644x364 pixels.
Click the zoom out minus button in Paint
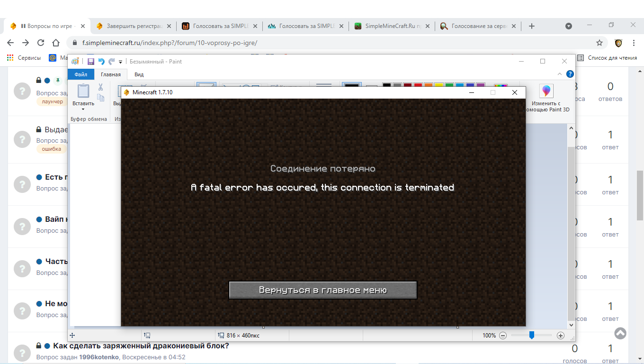coord(503,336)
